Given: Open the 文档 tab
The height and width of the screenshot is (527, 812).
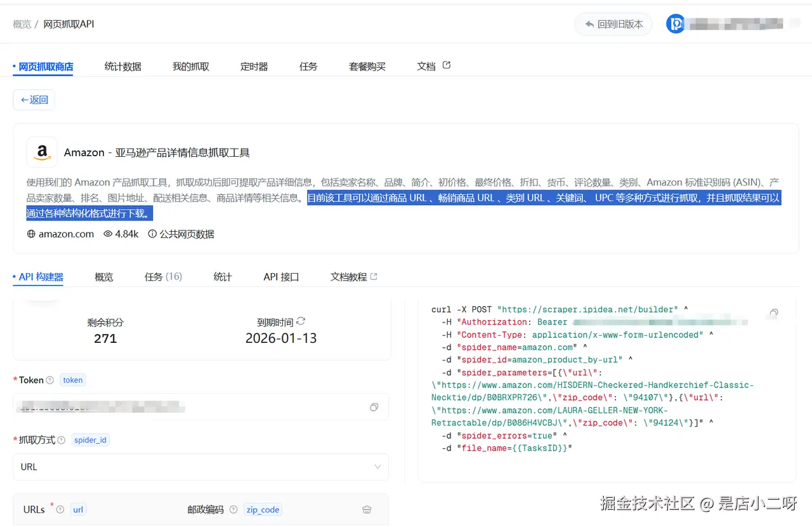Looking at the screenshot, I should coord(426,67).
